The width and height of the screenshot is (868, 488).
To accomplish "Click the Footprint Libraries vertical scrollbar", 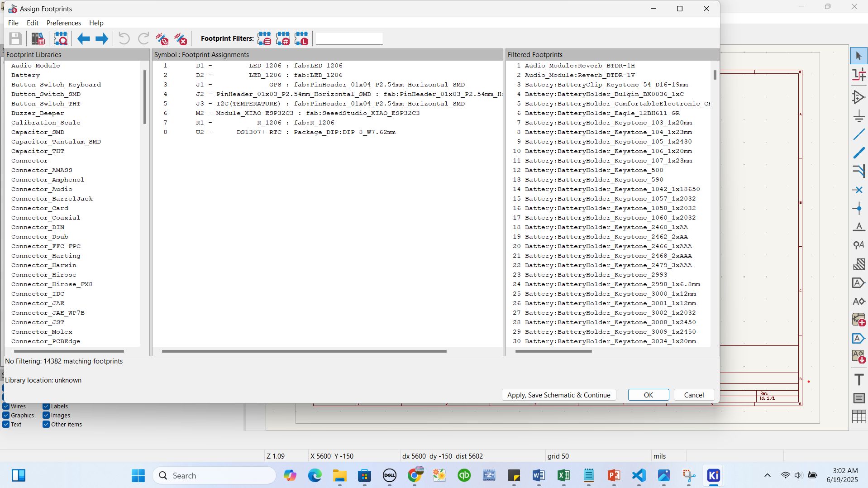I will (x=144, y=97).
